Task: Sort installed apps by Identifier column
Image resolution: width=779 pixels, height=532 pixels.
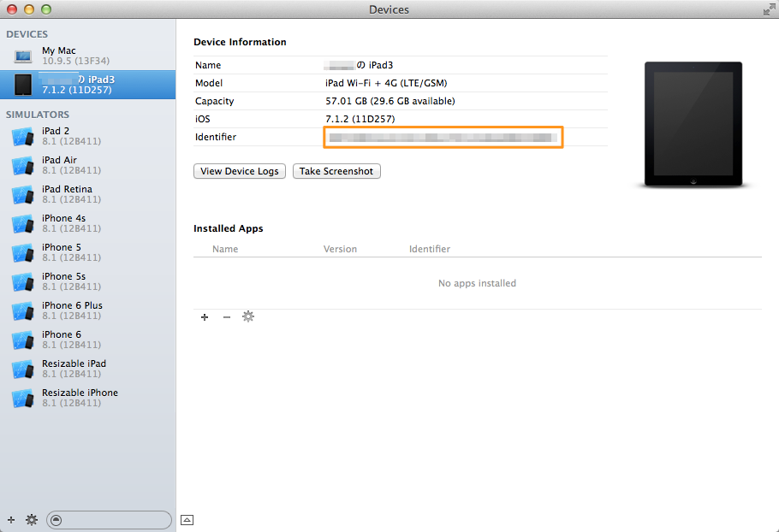Action: (430, 249)
